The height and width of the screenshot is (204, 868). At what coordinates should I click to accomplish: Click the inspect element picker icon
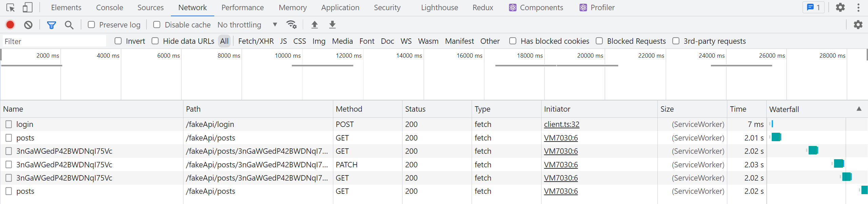(11, 7)
